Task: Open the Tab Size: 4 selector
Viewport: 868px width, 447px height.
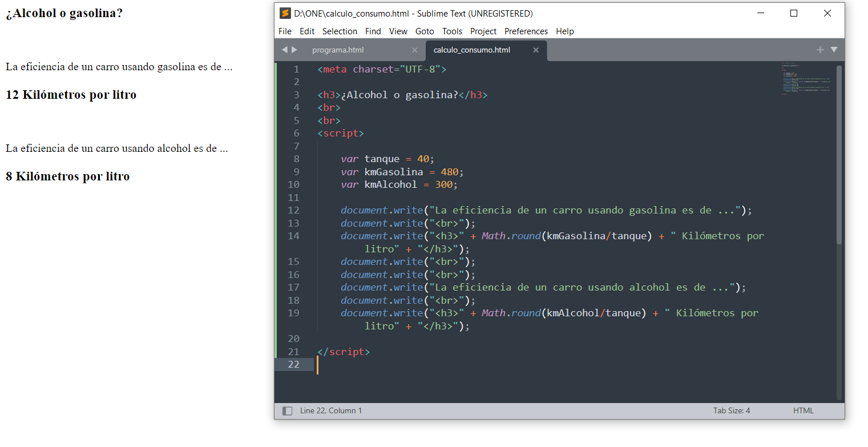Action: (x=731, y=410)
